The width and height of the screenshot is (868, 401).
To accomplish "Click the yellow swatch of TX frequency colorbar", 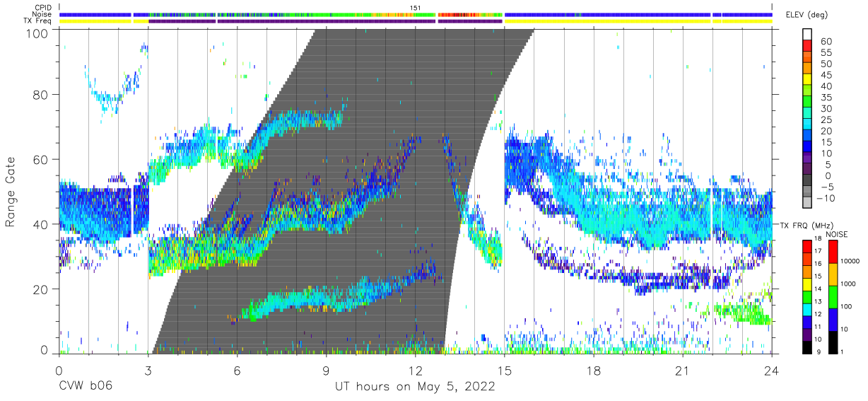I will coord(807,284).
